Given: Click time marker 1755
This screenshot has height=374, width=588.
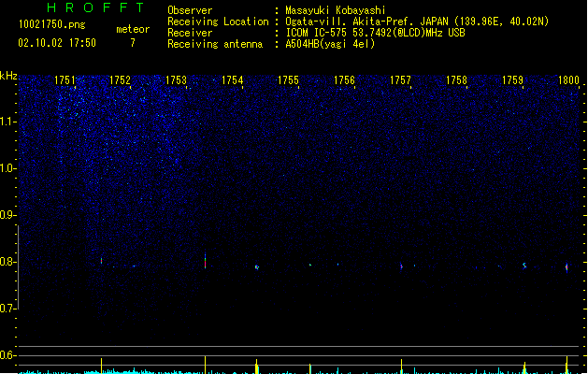Looking at the screenshot, I should 288,80.
